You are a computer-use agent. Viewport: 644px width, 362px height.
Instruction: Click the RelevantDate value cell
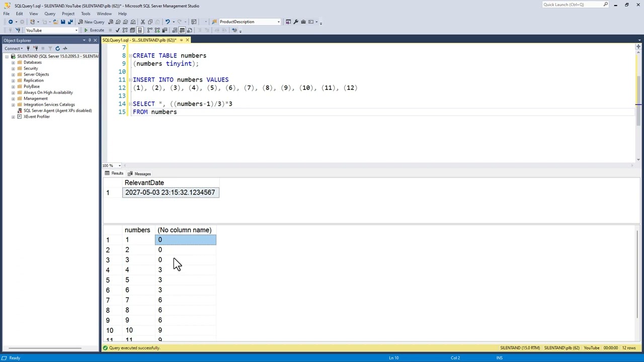coord(171,193)
